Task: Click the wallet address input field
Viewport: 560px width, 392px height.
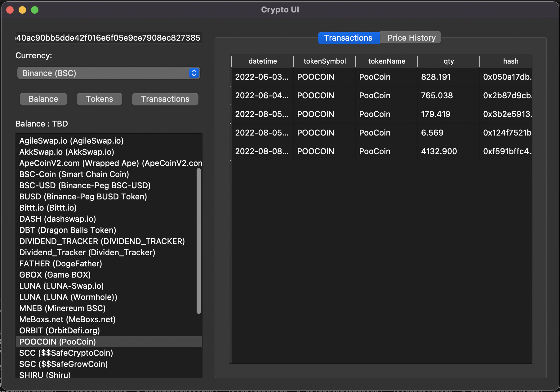Action: [109, 38]
